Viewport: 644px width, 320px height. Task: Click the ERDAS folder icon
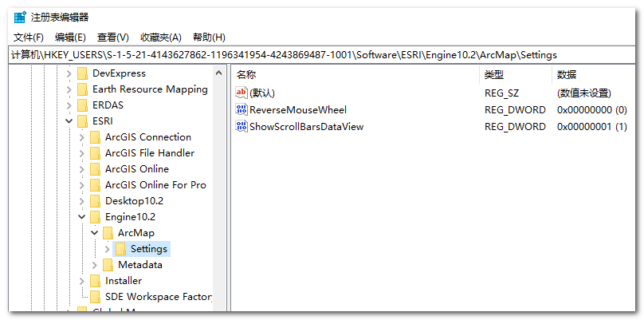pos(83,105)
